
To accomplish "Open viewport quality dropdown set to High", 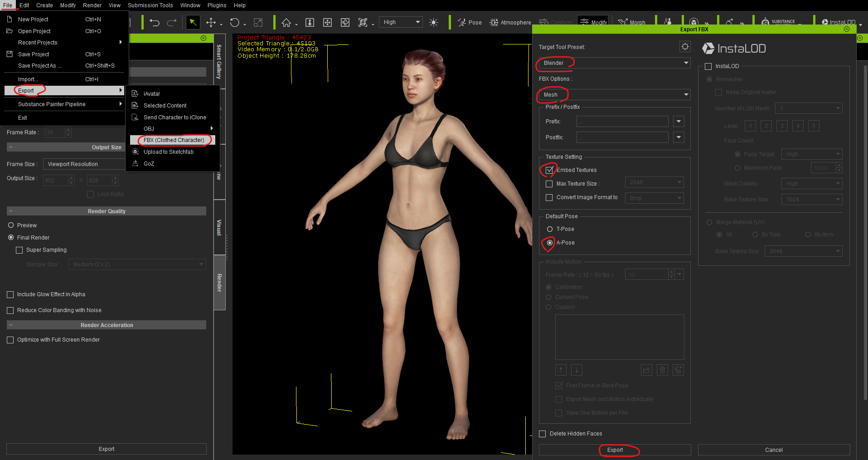I will point(402,22).
